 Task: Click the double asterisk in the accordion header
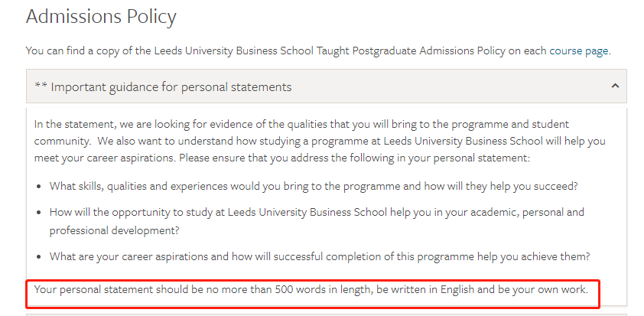tap(41, 86)
